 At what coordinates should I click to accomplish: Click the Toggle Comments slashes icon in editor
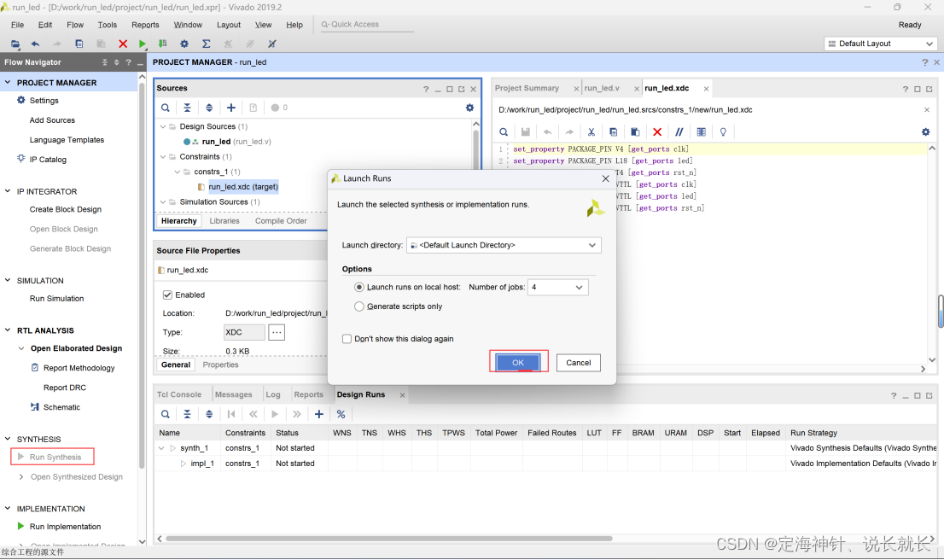point(679,131)
